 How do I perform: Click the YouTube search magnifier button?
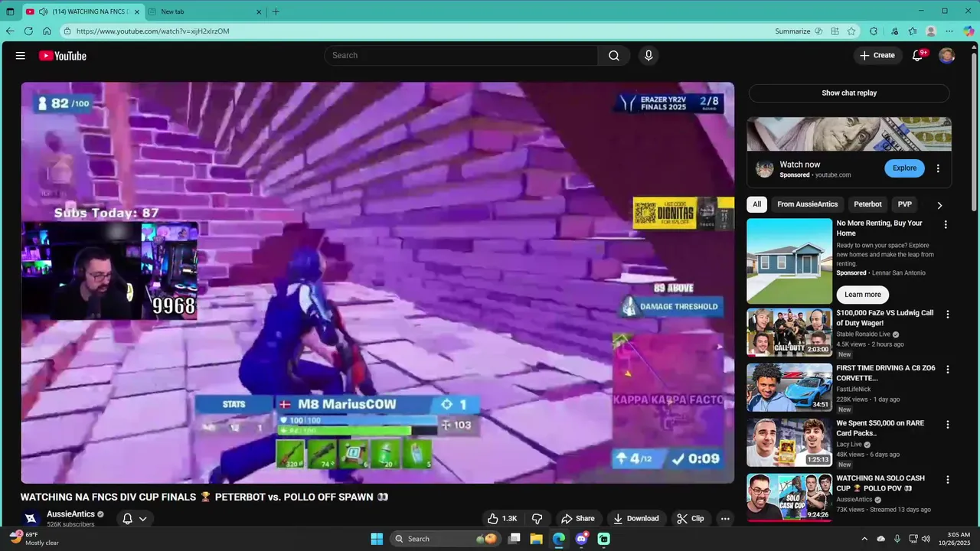(614, 56)
